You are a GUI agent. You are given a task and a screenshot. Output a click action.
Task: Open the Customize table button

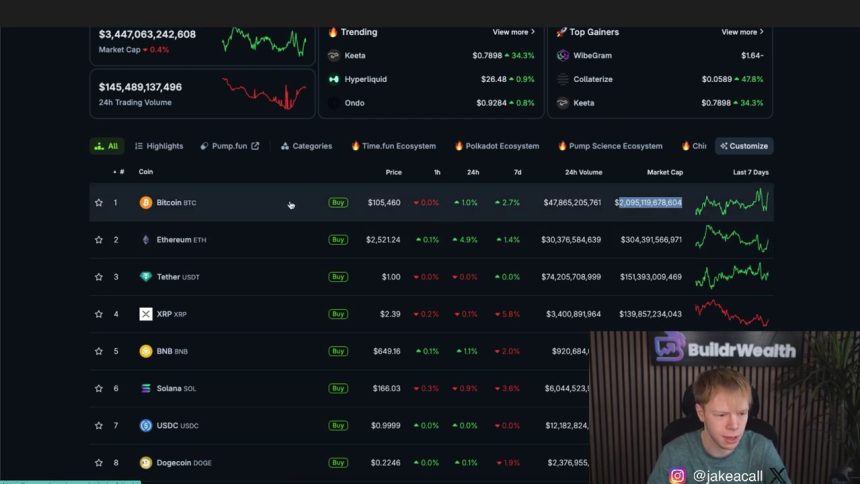coord(744,146)
